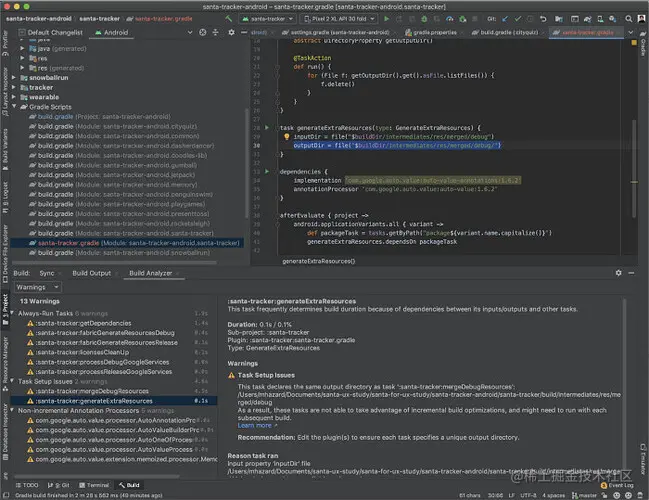
Task: Click run gutter arrow beside dependencies block
Action: (267, 171)
